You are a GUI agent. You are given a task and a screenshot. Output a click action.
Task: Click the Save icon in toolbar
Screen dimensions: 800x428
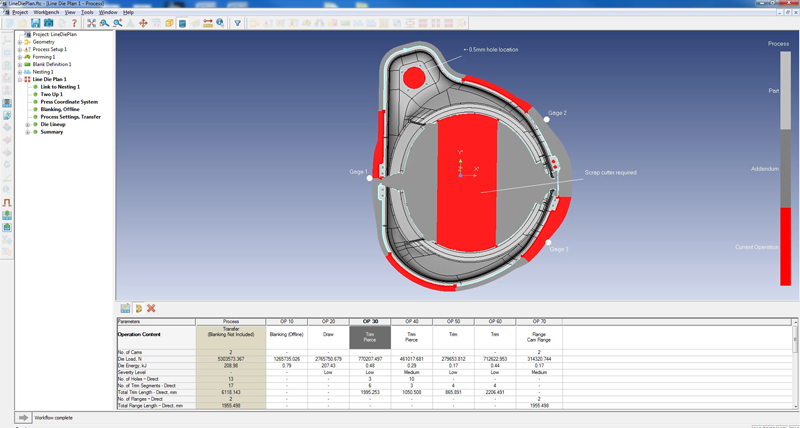(x=35, y=22)
